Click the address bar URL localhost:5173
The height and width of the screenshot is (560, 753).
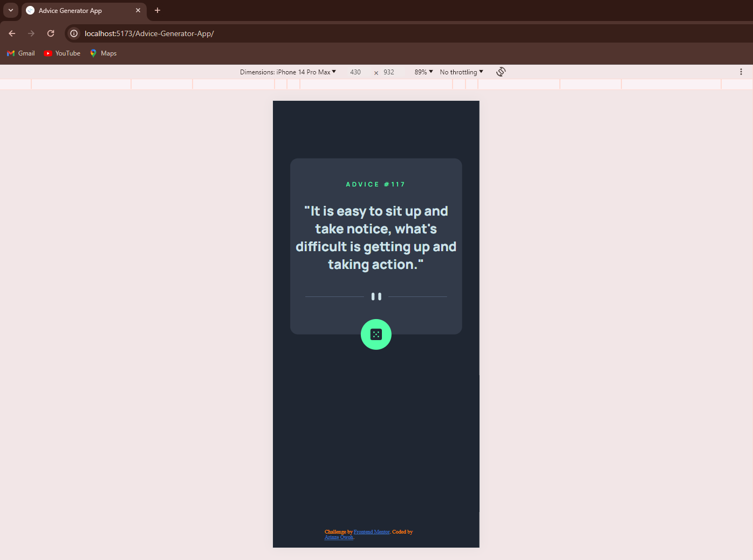[x=149, y=33]
